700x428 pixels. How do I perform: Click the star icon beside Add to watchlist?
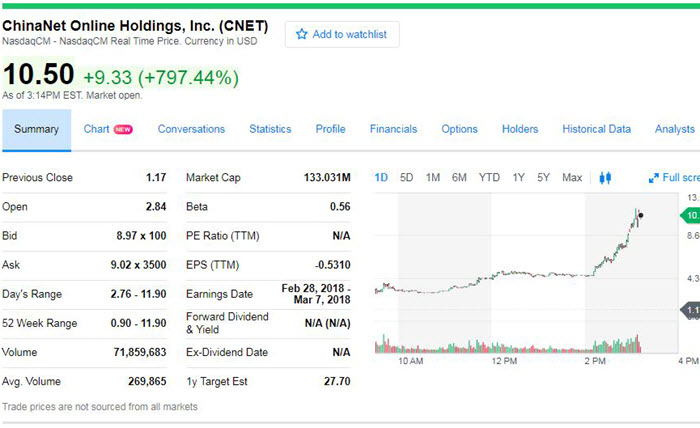pyautogui.click(x=302, y=34)
